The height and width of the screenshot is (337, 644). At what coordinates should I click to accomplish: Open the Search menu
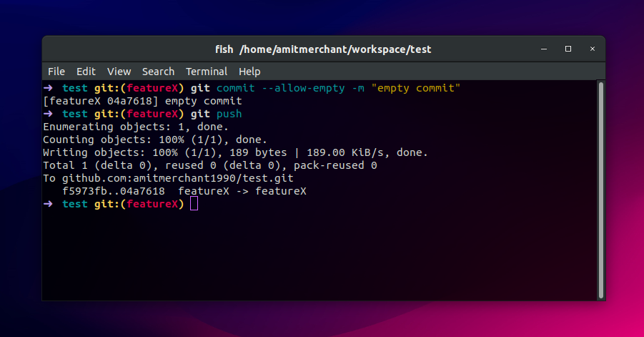pyautogui.click(x=158, y=72)
